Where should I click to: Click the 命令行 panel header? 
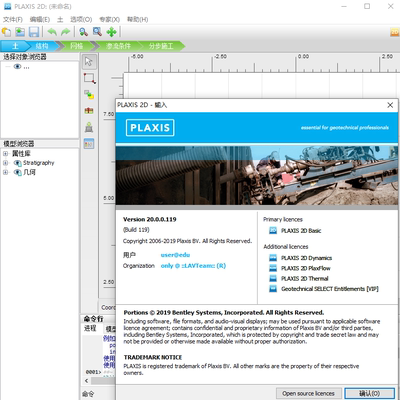click(93, 319)
